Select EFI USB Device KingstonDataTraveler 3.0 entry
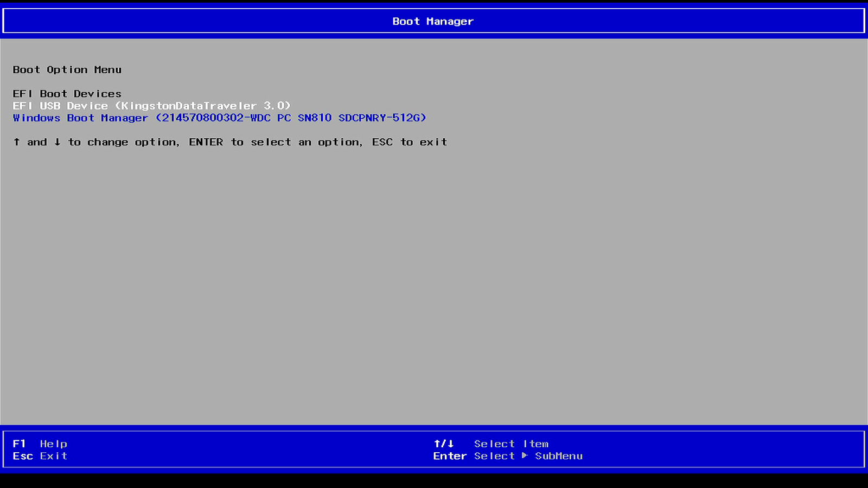The image size is (868, 488). [152, 106]
